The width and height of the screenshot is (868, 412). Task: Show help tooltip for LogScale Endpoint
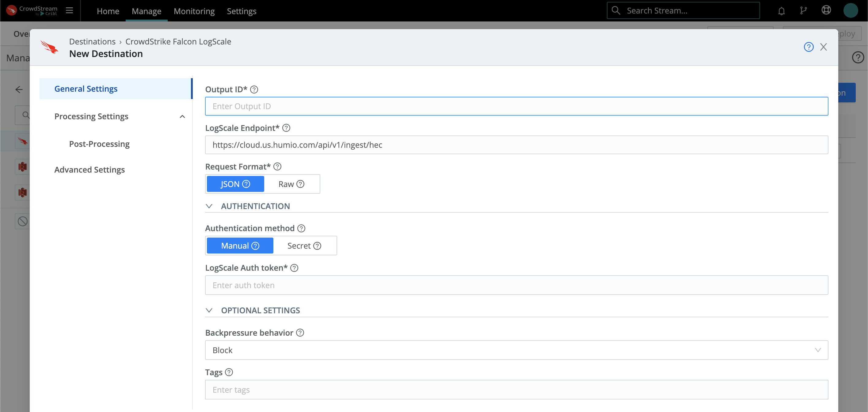pos(286,128)
